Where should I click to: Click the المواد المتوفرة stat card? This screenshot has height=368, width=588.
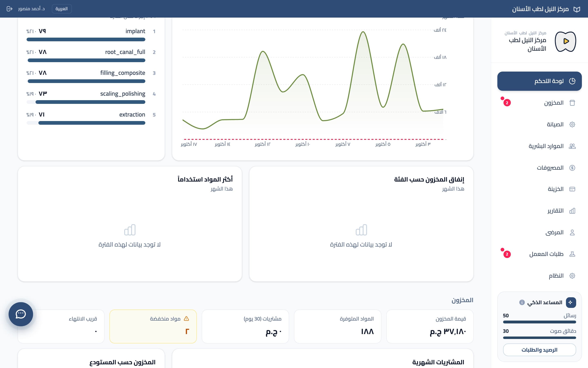(337, 326)
